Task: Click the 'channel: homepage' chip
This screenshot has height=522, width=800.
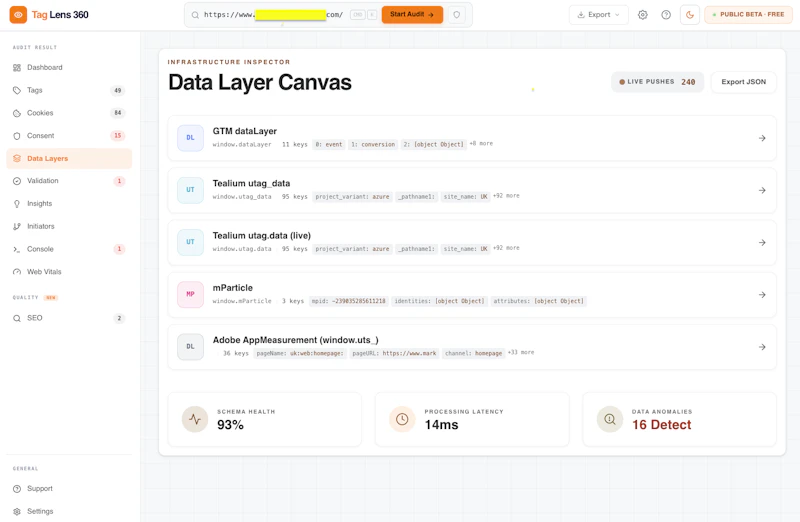Action: 473,353
